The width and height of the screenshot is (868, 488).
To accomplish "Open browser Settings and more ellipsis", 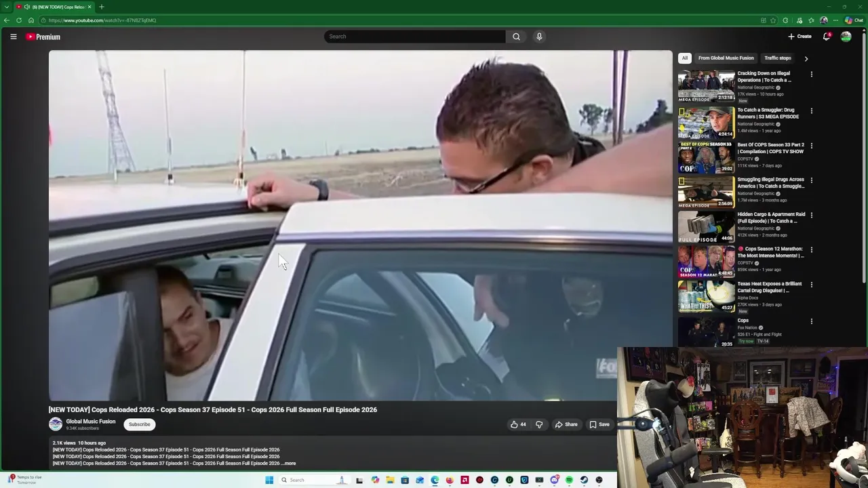I will point(835,20).
